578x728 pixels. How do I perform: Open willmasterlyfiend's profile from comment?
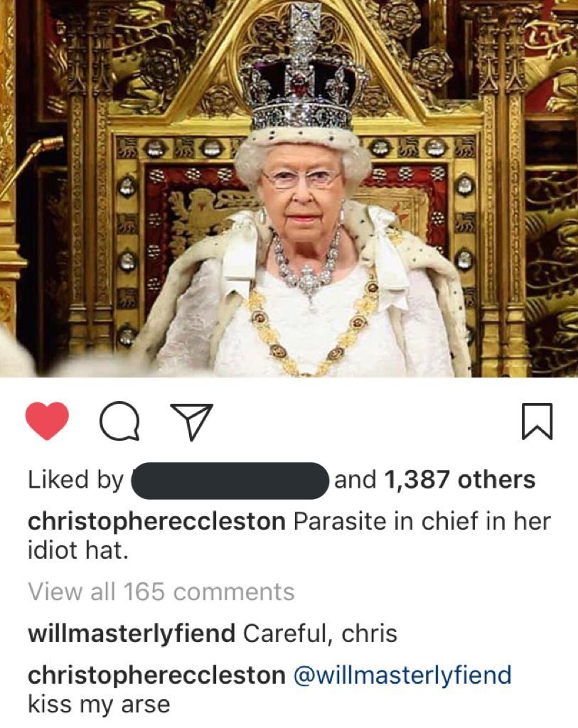coord(132,633)
